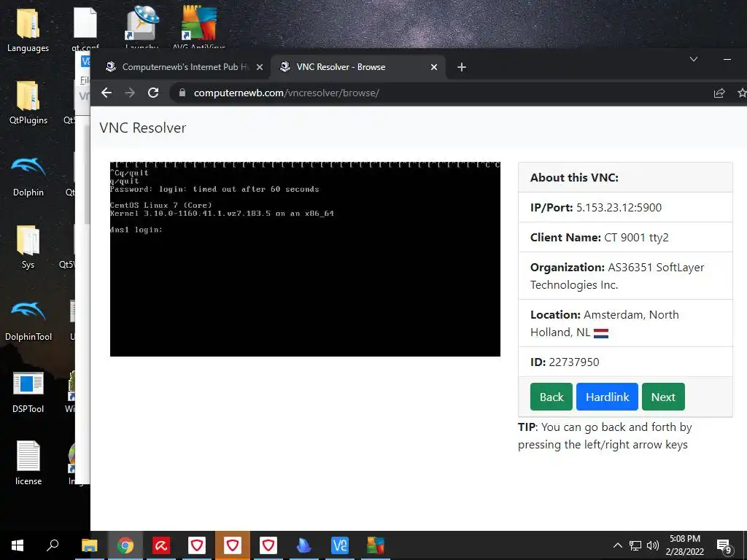Click the Client Name CT 9001 tty2 text

[x=600, y=237]
